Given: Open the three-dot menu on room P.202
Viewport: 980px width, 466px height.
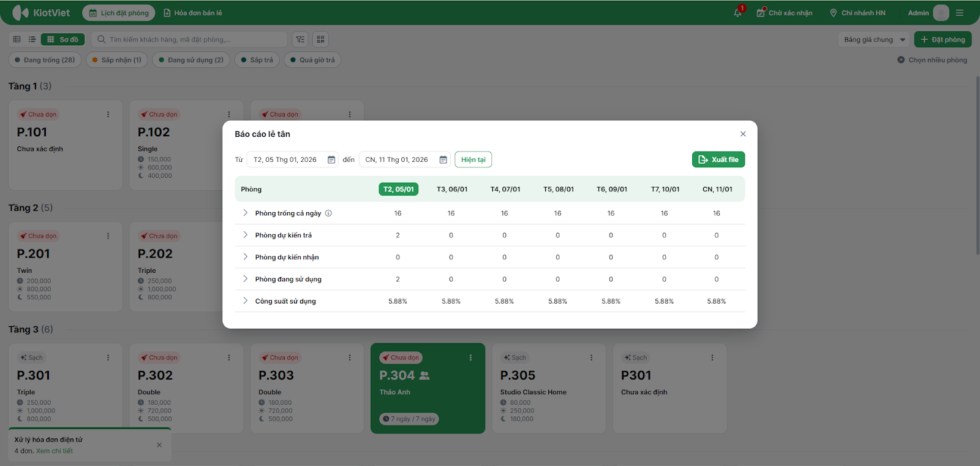Looking at the screenshot, I should point(229,236).
